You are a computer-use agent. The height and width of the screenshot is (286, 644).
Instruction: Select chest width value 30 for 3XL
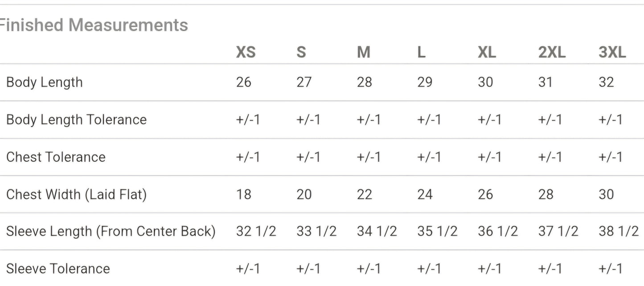(x=607, y=195)
